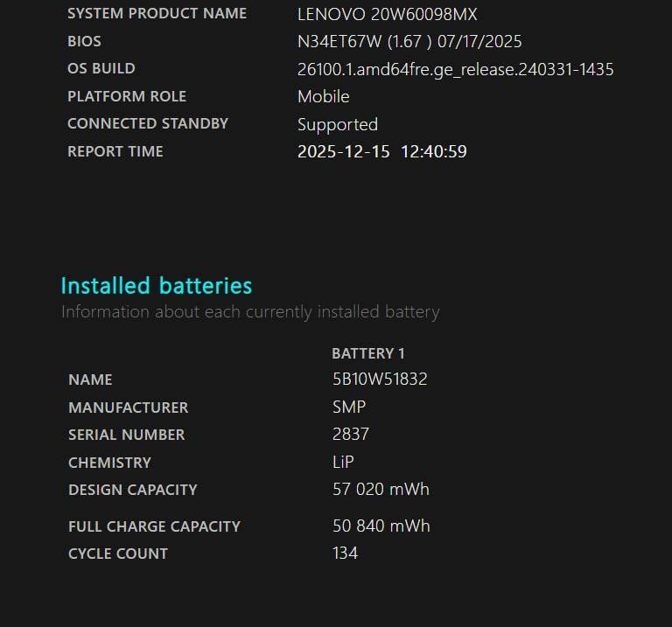The height and width of the screenshot is (627, 672).
Task: Select the full charge capacity value 50 840 mWh
Action: (x=381, y=526)
